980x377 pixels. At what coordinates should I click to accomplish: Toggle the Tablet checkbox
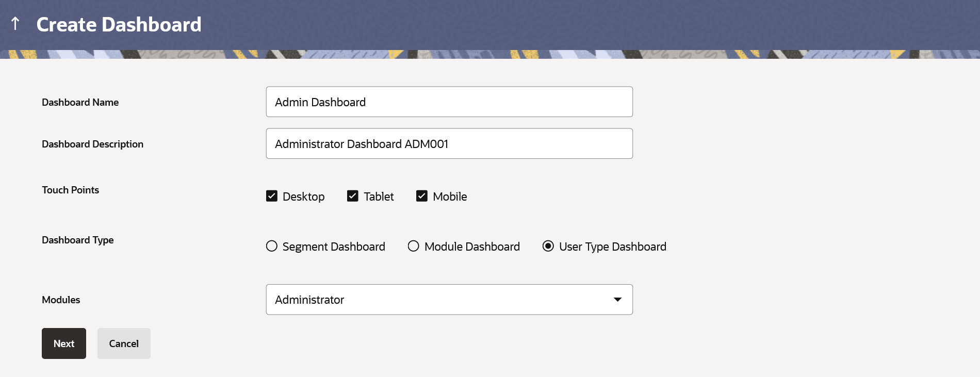(x=353, y=196)
